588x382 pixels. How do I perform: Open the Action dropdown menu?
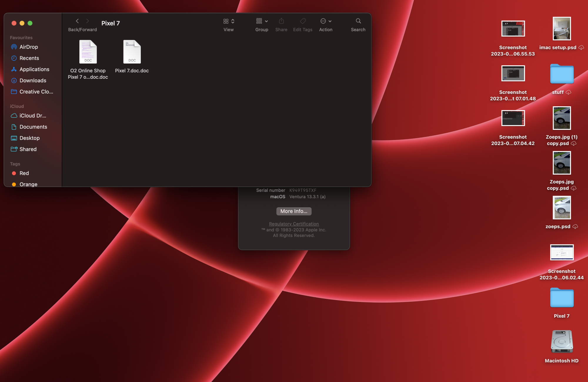[325, 21]
